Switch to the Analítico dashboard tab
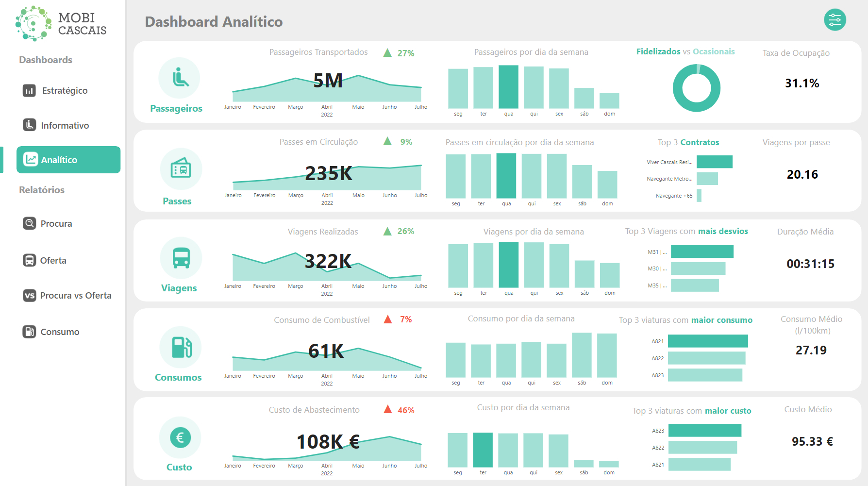 click(x=68, y=159)
